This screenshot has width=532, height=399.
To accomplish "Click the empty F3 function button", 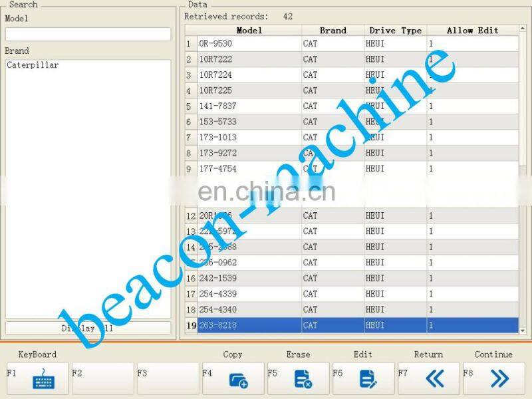I will (168, 379).
